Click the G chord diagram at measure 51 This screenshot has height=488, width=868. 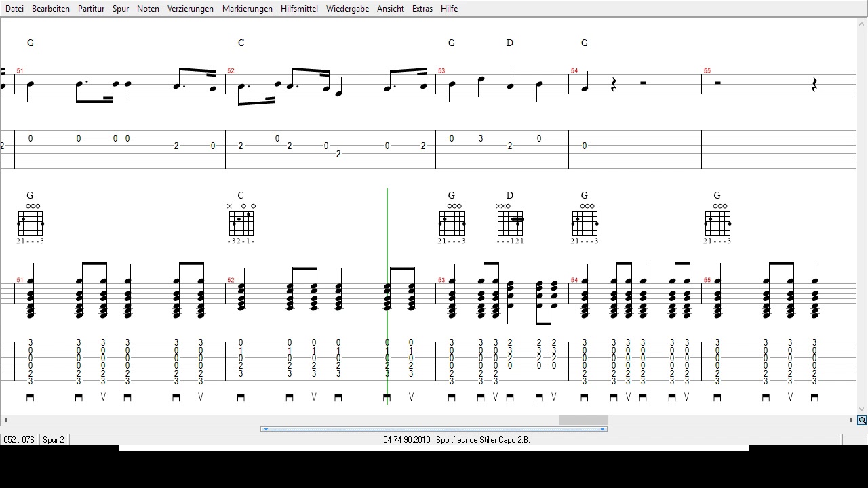pyautogui.click(x=31, y=222)
